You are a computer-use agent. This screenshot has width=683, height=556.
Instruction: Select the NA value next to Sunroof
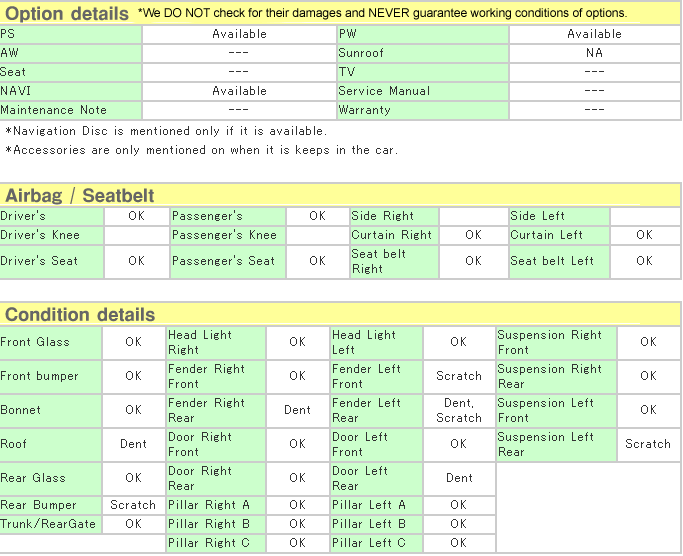pyautogui.click(x=594, y=53)
